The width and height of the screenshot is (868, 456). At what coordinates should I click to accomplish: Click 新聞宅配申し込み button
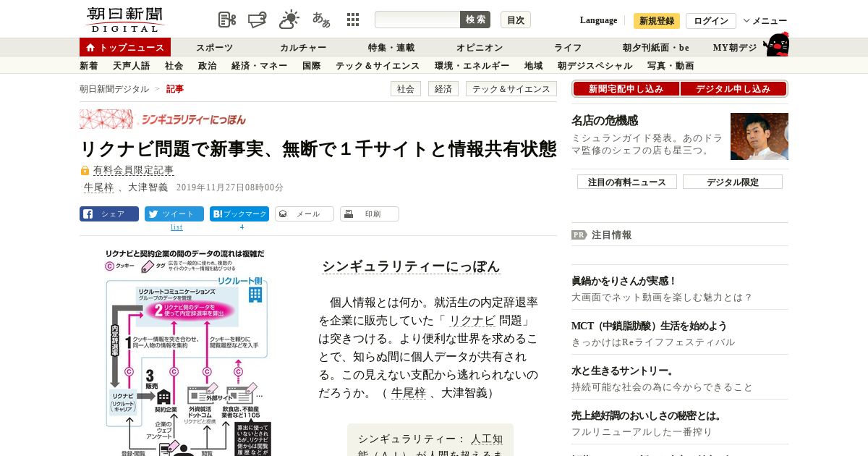626,89
